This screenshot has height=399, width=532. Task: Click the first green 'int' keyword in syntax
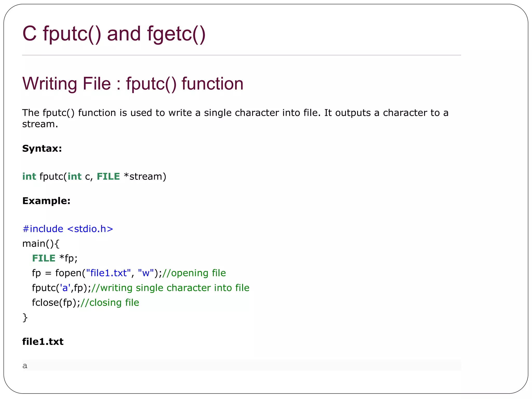29,176
